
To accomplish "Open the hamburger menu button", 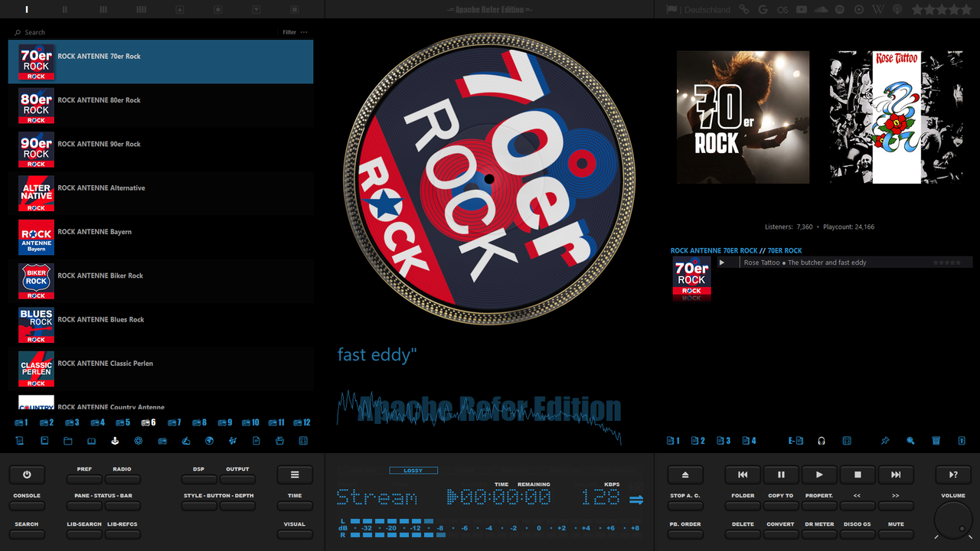I will tap(295, 474).
